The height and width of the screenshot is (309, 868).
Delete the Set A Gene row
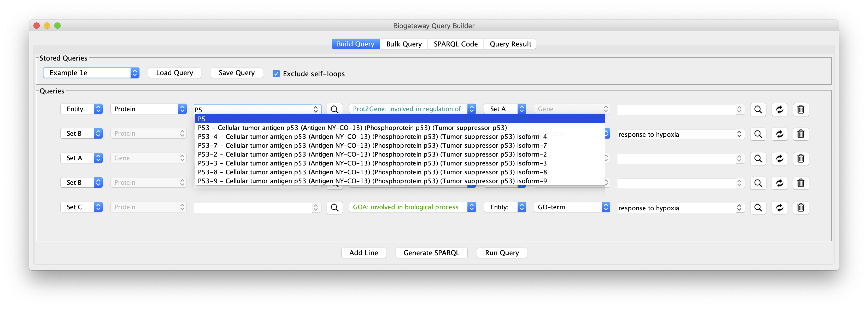[801, 158]
